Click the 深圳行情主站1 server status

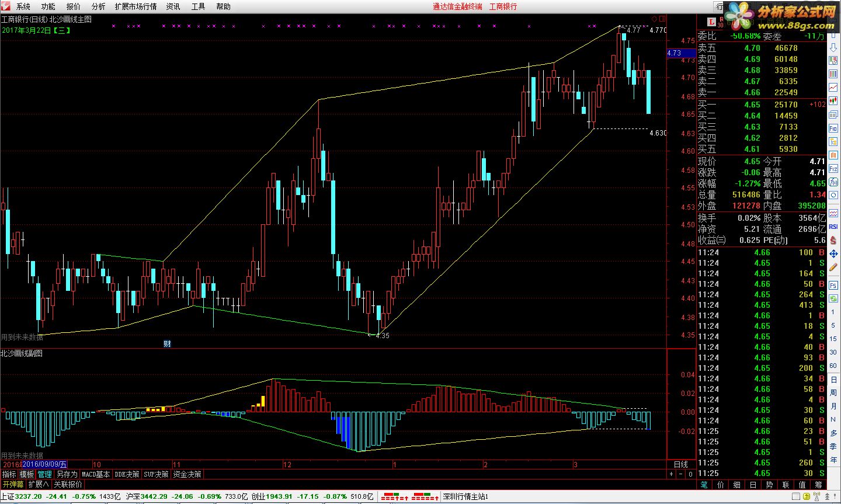[x=465, y=496]
